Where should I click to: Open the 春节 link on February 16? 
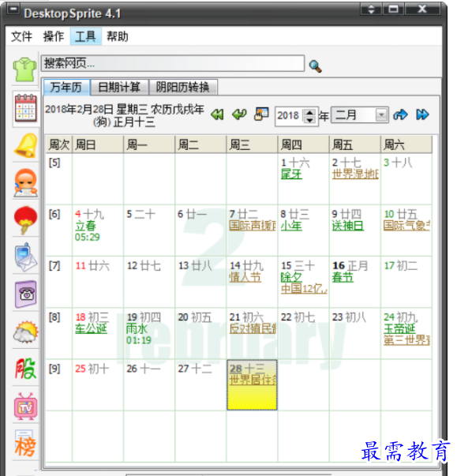pyautogui.click(x=343, y=277)
